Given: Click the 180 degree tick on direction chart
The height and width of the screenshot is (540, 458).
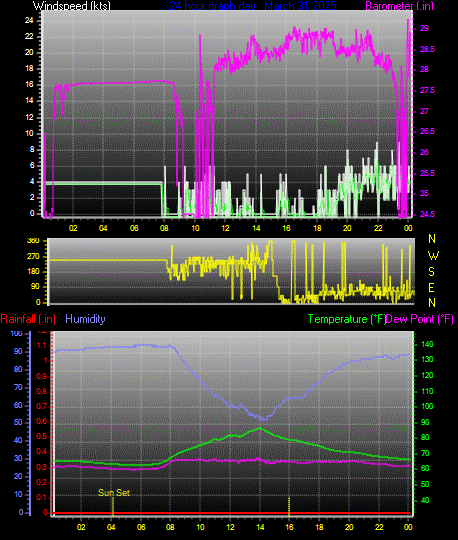Looking at the screenshot, I should 33,271.
